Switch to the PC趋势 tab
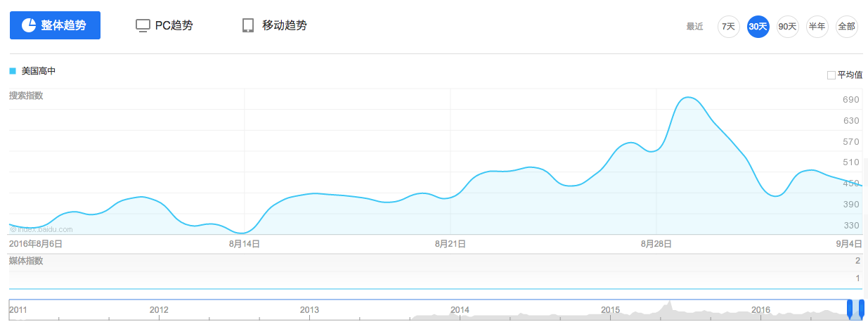The width and height of the screenshot is (868, 322). 174,26
